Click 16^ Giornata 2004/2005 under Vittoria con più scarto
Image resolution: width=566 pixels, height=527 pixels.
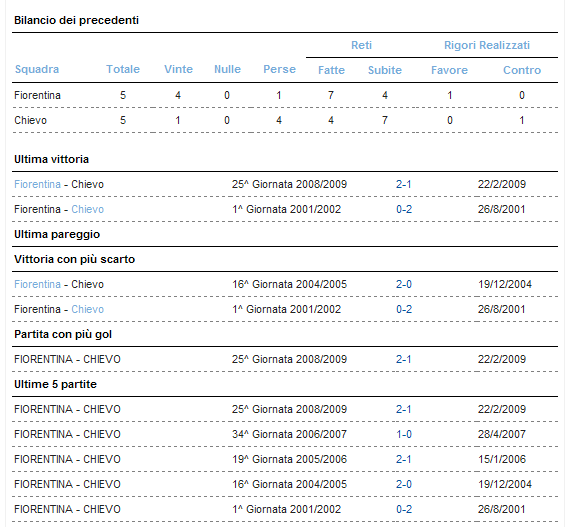[x=289, y=284]
